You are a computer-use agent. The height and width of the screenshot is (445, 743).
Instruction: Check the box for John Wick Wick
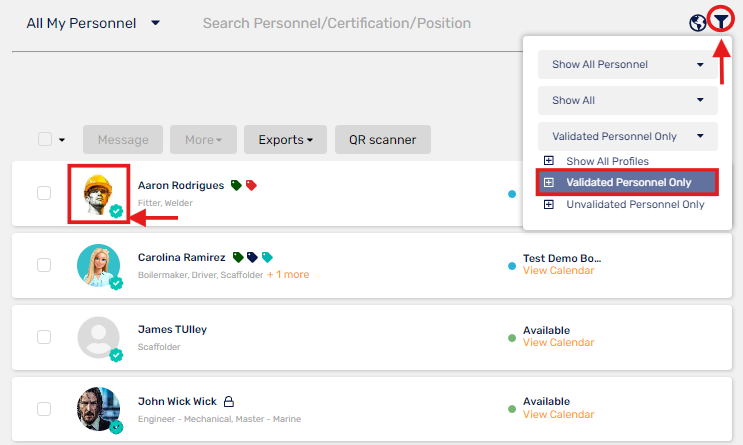pos(44,409)
